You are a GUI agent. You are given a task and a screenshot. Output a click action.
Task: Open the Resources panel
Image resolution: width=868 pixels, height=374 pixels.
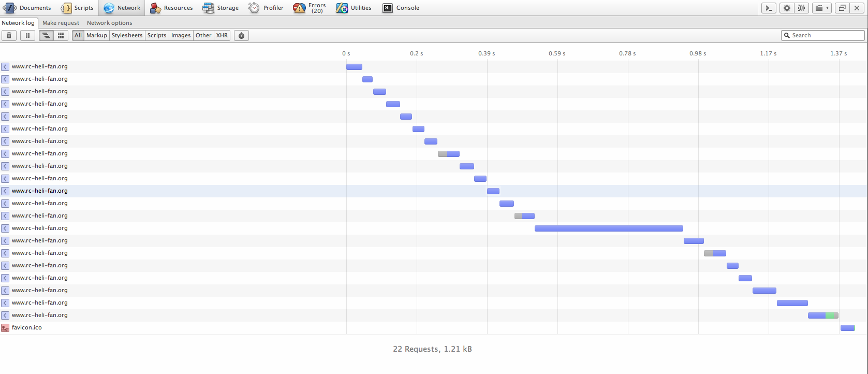tap(171, 8)
